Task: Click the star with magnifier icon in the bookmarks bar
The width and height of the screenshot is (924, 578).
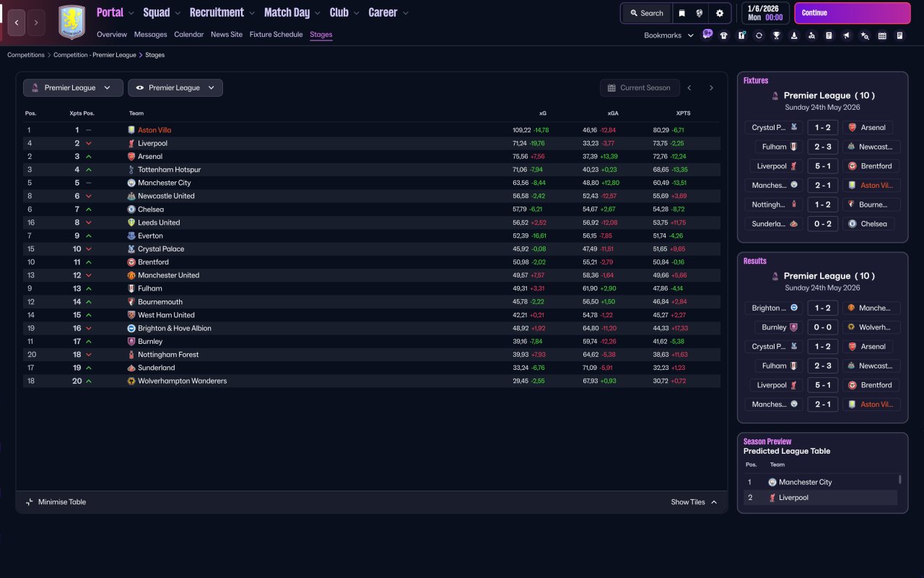Action: click(x=865, y=35)
